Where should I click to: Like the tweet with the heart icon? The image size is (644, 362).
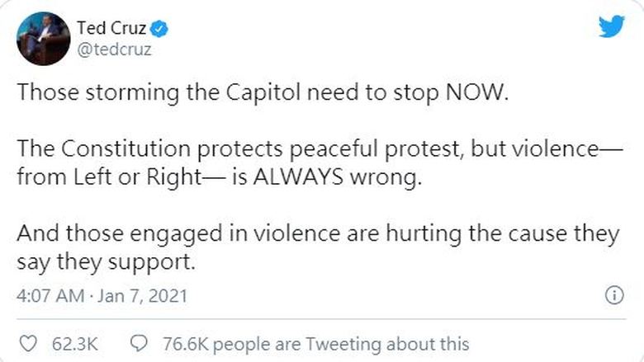coord(28,343)
